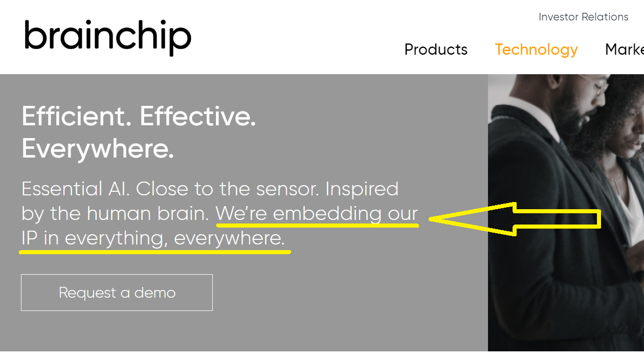This screenshot has height=358, width=644.
Task: Open the partially visible Markets menu
Action: click(625, 50)
